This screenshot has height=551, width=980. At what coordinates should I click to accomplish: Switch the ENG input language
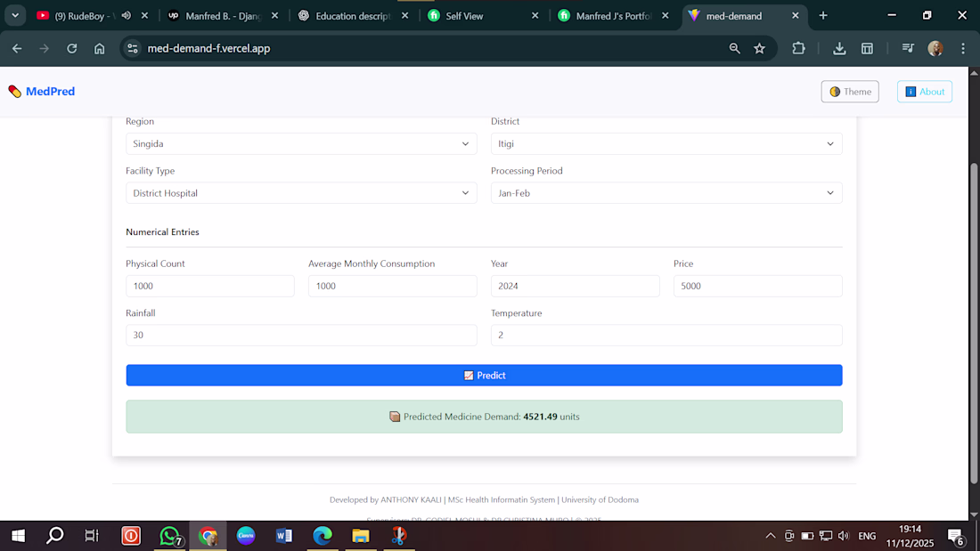[x=867, y=536]
